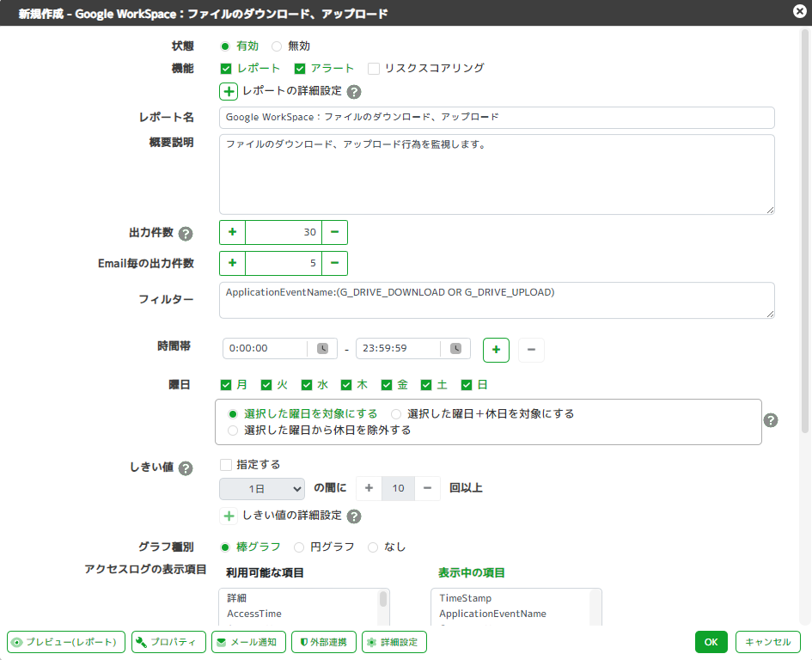Select 棒グラフ graph type
The image size is (812, 660).
(225, 547)
